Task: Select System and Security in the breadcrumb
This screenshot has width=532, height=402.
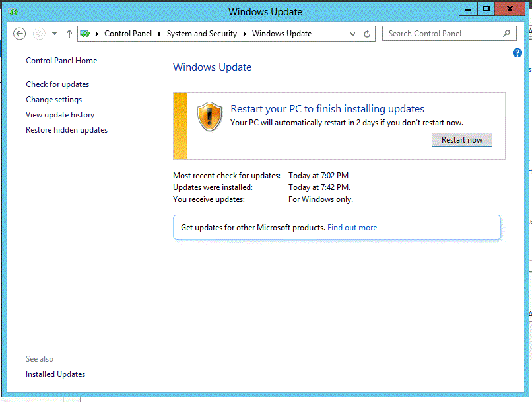Action: 201,33
